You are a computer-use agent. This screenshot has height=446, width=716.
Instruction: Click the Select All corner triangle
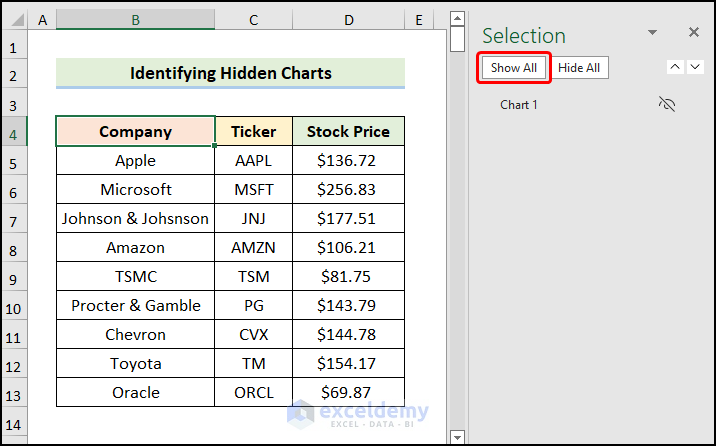coord(17,20)
